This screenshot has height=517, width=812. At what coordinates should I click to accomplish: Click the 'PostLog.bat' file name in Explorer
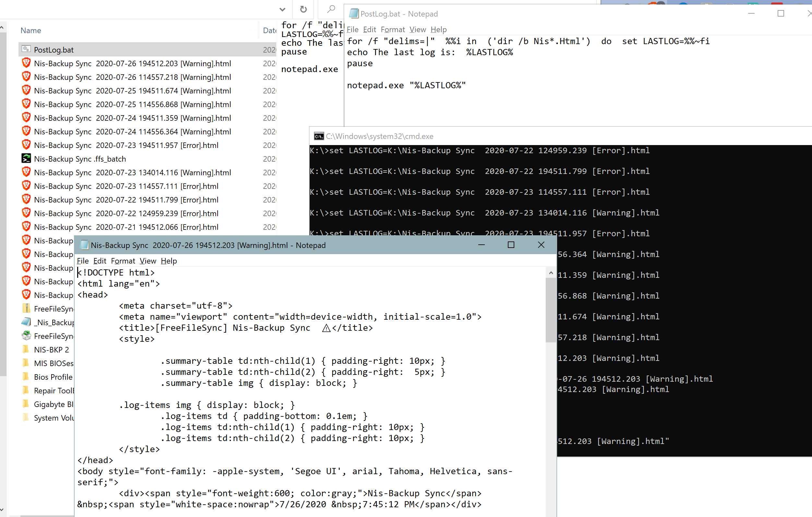54,50
